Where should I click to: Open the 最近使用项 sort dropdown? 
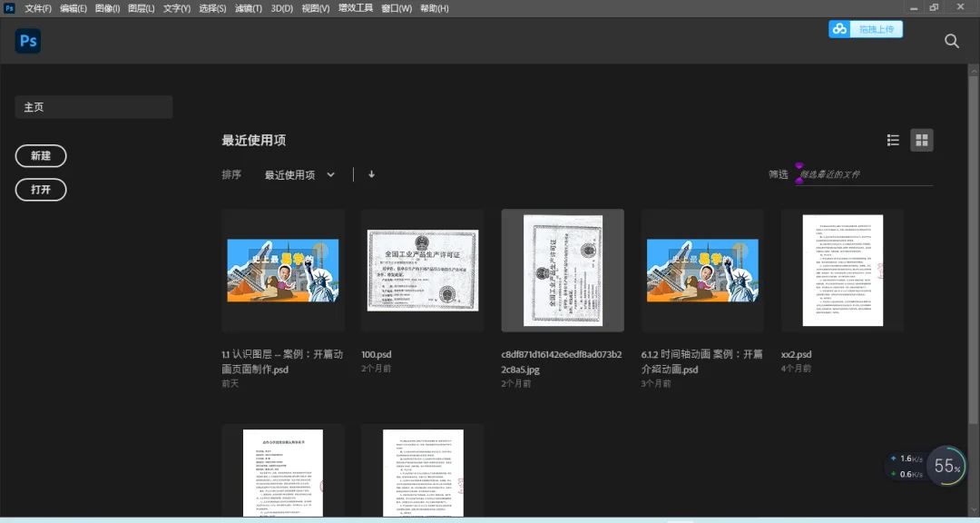pos(299,174)
